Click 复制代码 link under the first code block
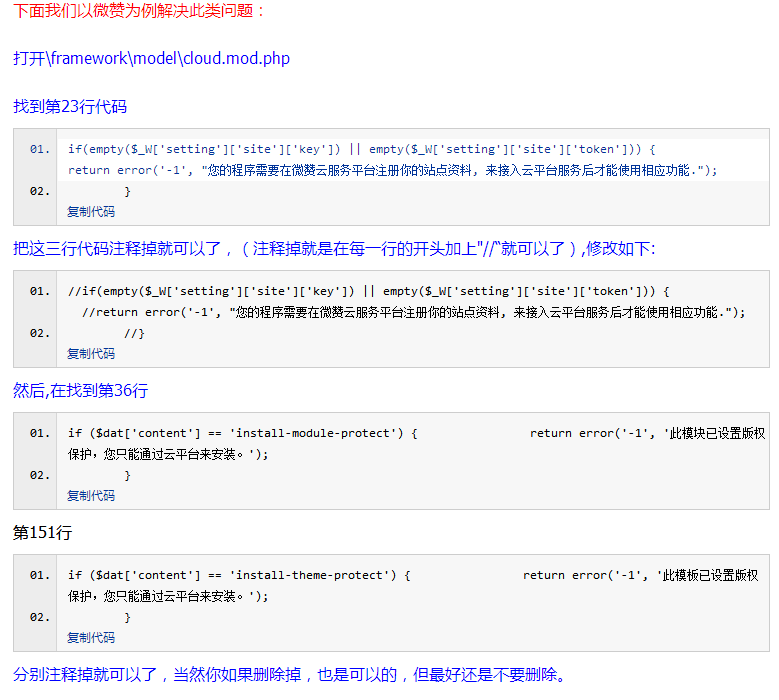Image resolution: width=779 pixels, height=700 pixels. tap(91, 212)
